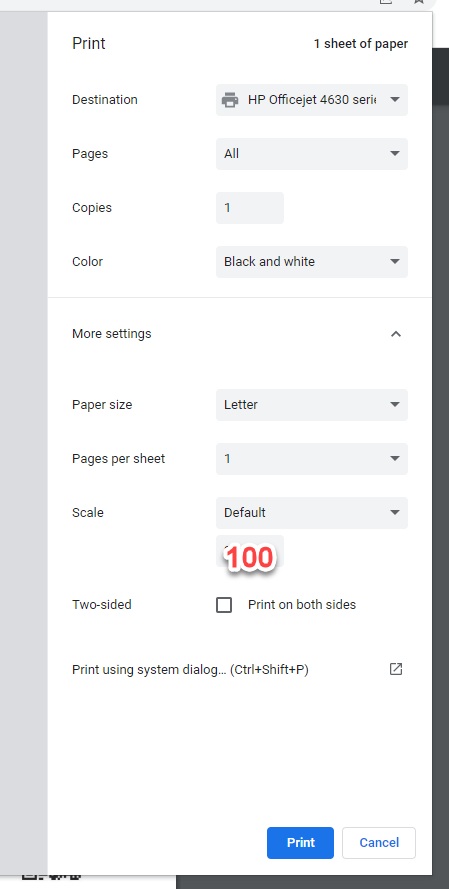Open the Destination printer dropdown
Viewport: 449px width, 889px height.
coord(312,100)
